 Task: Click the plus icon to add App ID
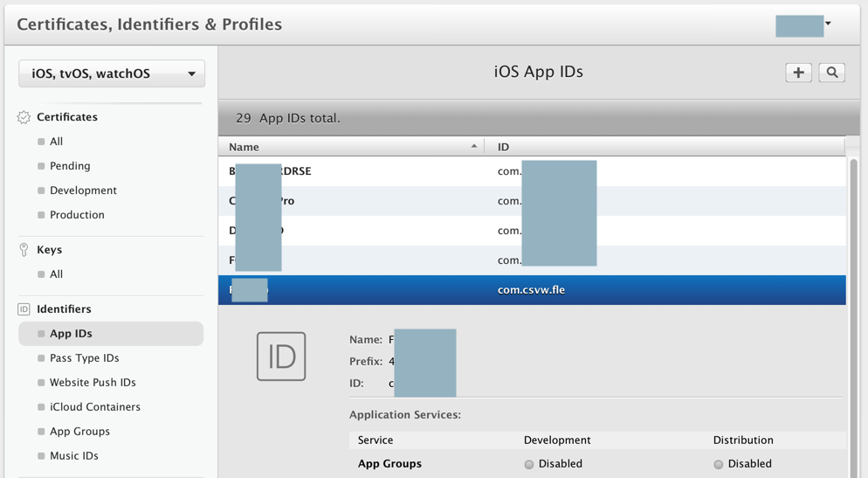coord(798,73)
